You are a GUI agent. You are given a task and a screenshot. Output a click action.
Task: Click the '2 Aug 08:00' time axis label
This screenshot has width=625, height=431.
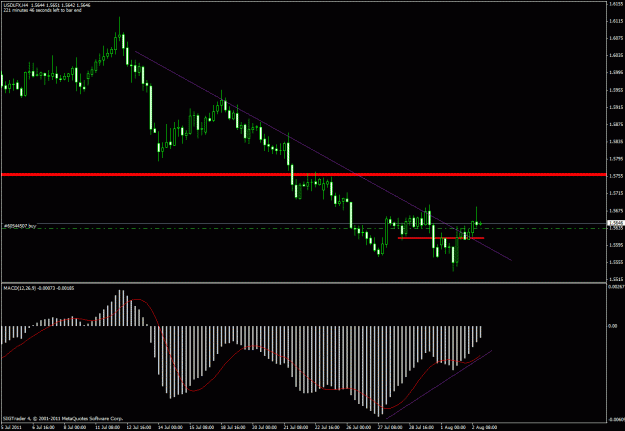click(x=485, y=427)
